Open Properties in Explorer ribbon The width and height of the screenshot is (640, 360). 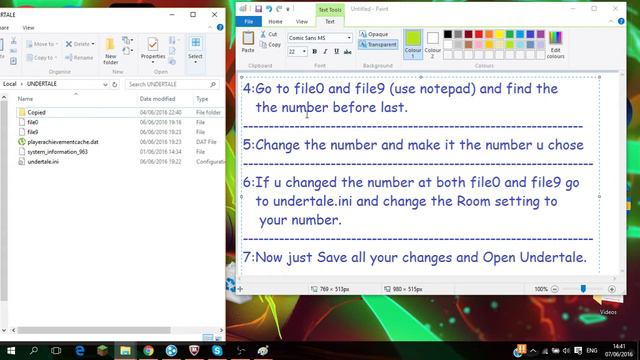[153, 49]
